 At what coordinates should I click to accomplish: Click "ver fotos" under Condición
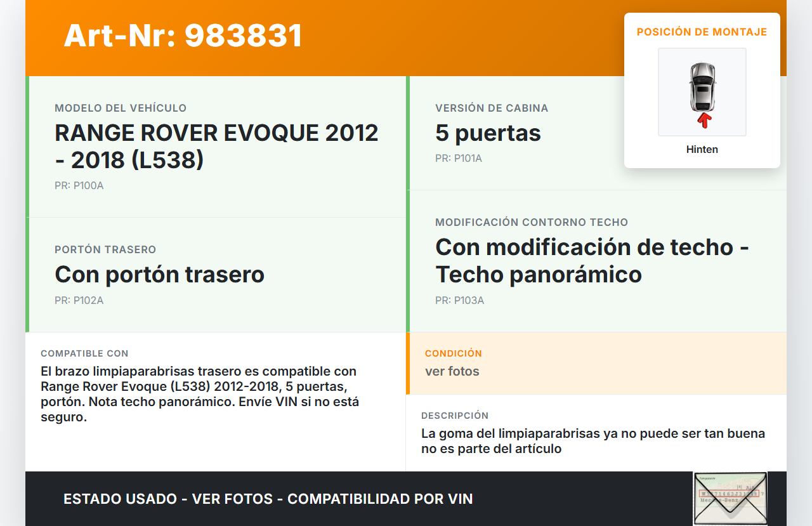452,371
